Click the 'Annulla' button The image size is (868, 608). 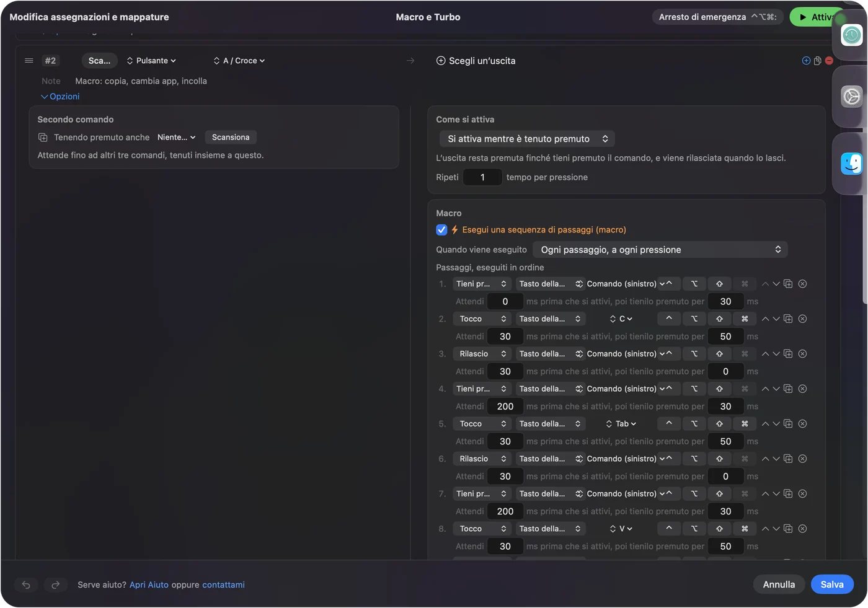pos(779,584)
